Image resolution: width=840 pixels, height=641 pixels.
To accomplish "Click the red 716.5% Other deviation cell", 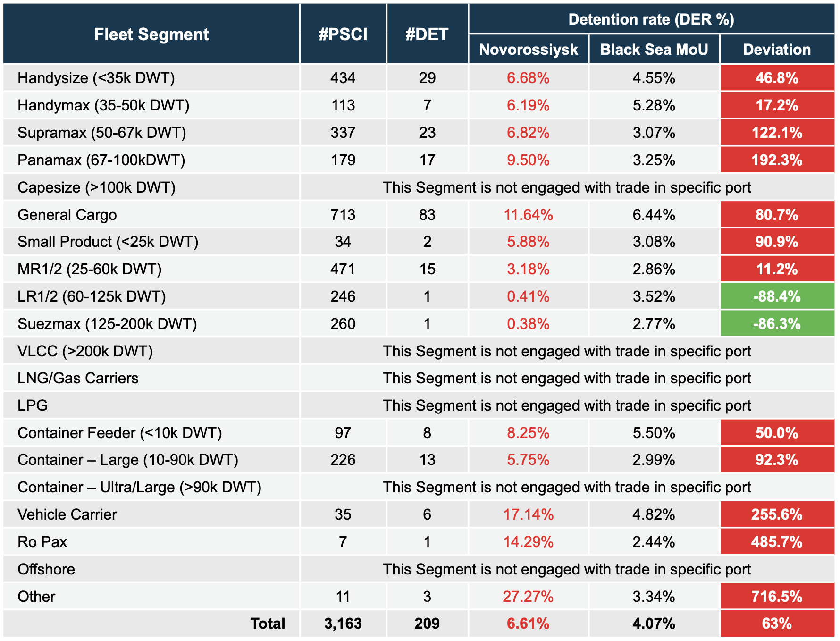I will 777,597.
